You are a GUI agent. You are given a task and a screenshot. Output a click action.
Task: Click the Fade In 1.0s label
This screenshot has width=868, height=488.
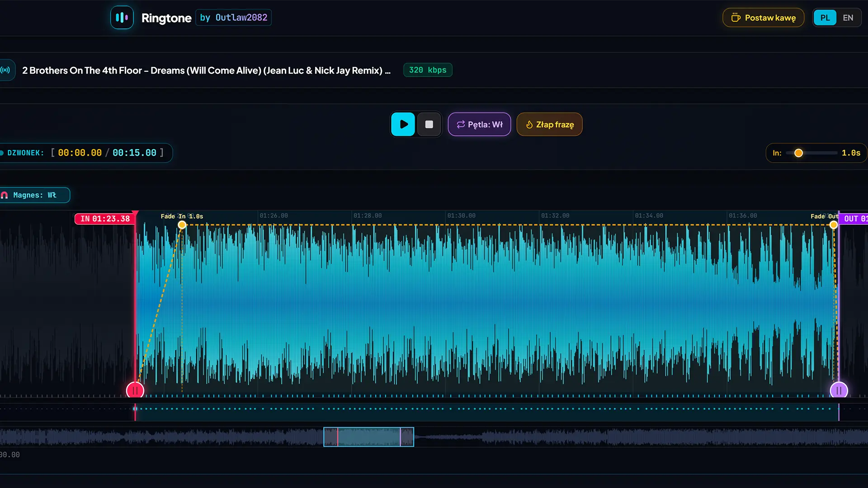coord(182,216)
